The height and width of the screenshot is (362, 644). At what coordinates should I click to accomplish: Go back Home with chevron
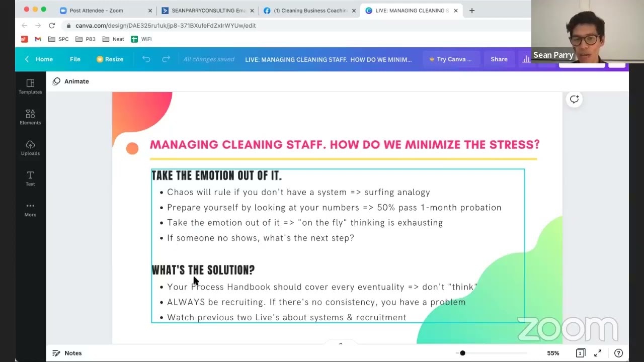pyautogui.click(x=39, y=59)
